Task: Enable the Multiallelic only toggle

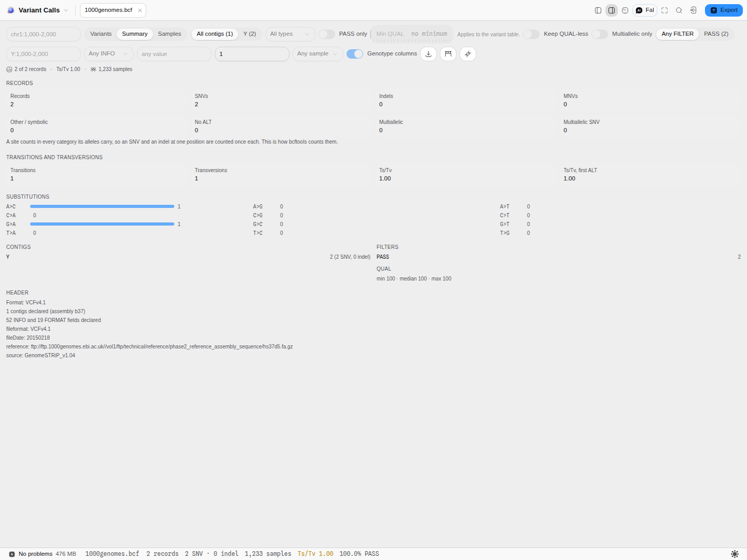Action: (x=600, y=34)
